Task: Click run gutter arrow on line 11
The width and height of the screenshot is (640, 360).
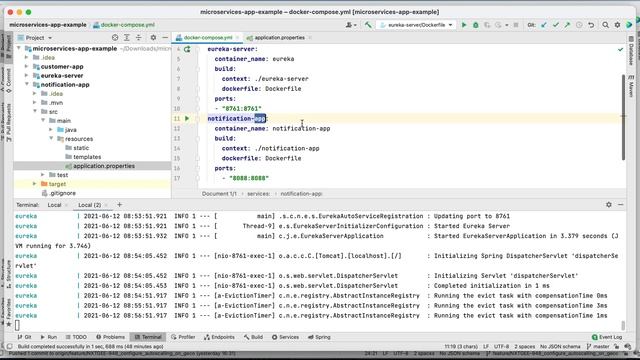Action: pos(187,118)
